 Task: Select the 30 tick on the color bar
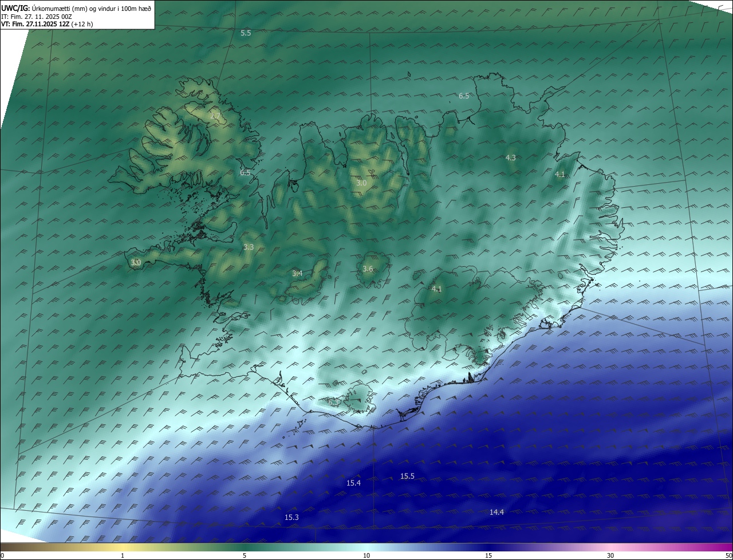610,555
